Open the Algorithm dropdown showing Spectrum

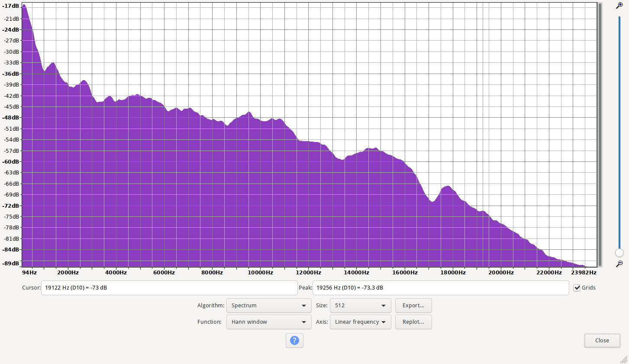coord(269,306)
